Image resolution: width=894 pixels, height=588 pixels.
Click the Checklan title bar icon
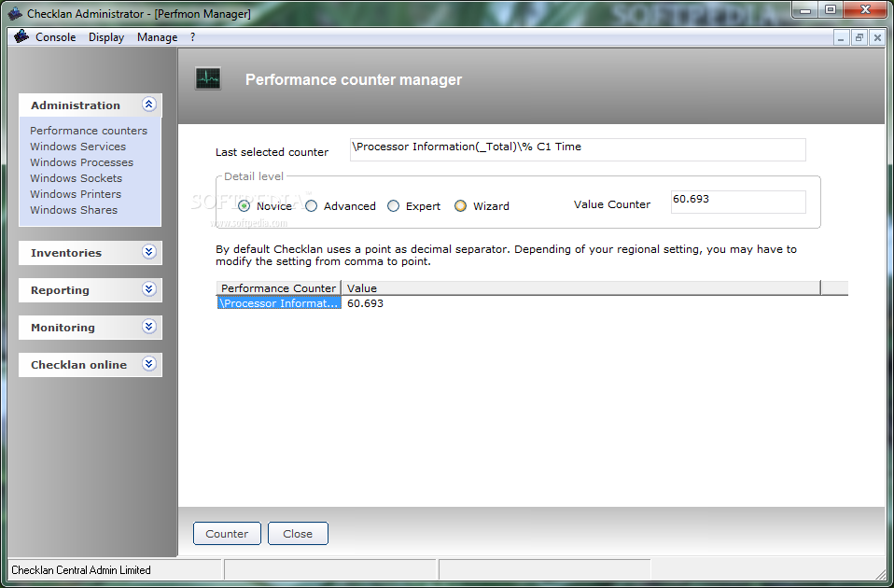click(x=15, y=13)
